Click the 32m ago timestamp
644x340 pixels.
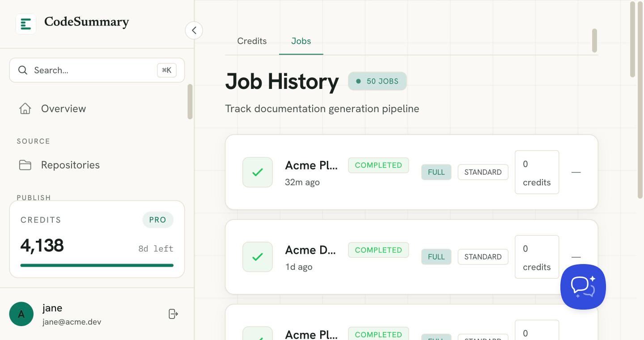[302, 182]
